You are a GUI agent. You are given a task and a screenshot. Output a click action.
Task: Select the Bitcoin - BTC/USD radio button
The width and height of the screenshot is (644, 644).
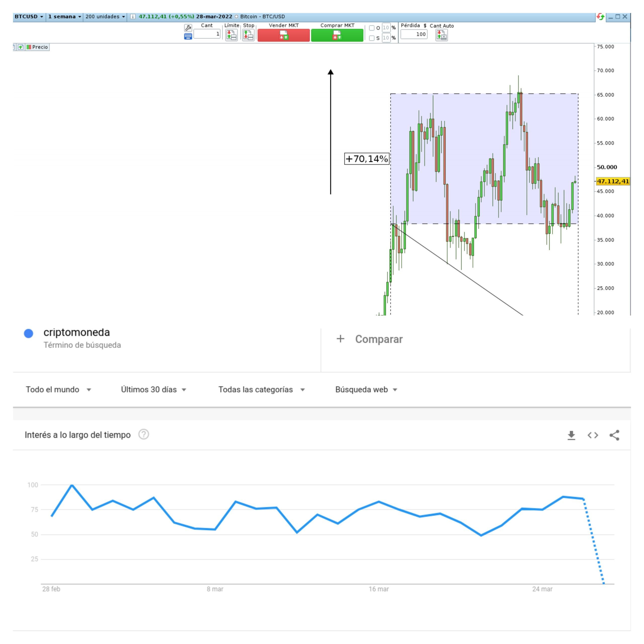tap(237, 17)
